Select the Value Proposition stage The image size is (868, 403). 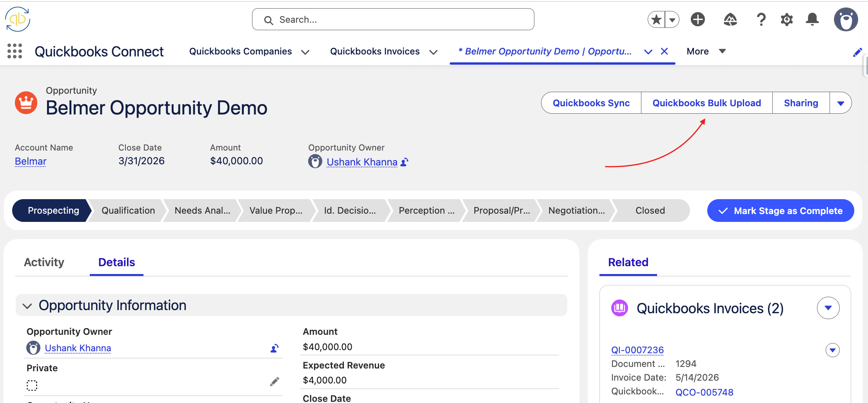pyautogui.click(x=276, y=211)
